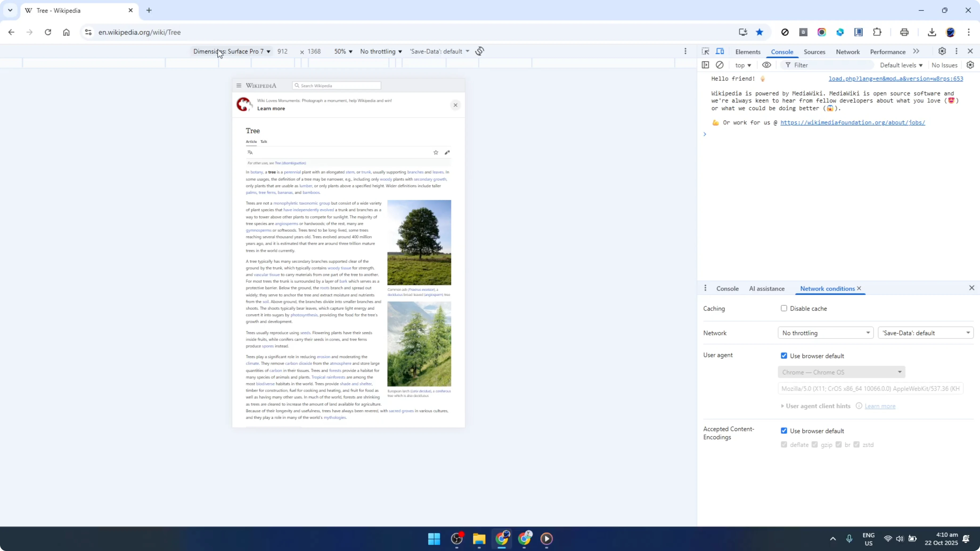Viewport: 980px width, 551px height.
Task: Open DevTools settings gear
Action: coord(942,51)
